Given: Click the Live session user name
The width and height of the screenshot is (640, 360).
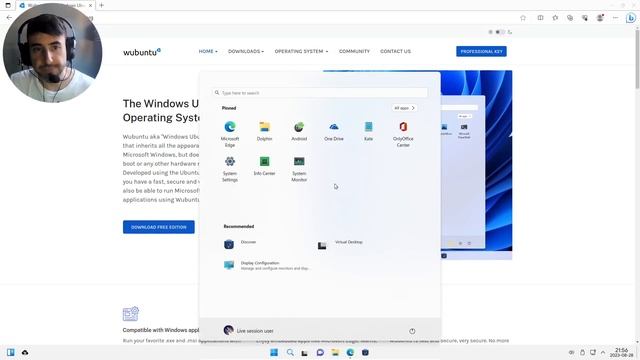Looking at the screenshot, I should pos(255,331).
